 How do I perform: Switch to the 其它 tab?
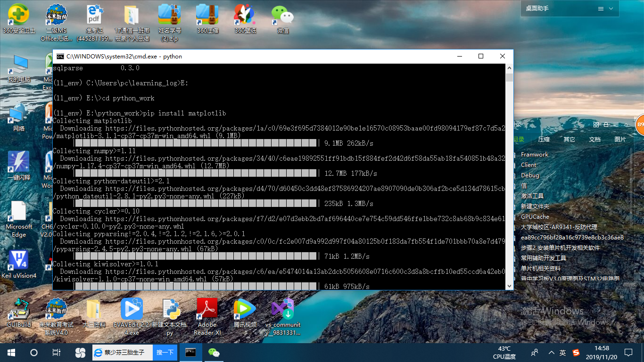569,140
